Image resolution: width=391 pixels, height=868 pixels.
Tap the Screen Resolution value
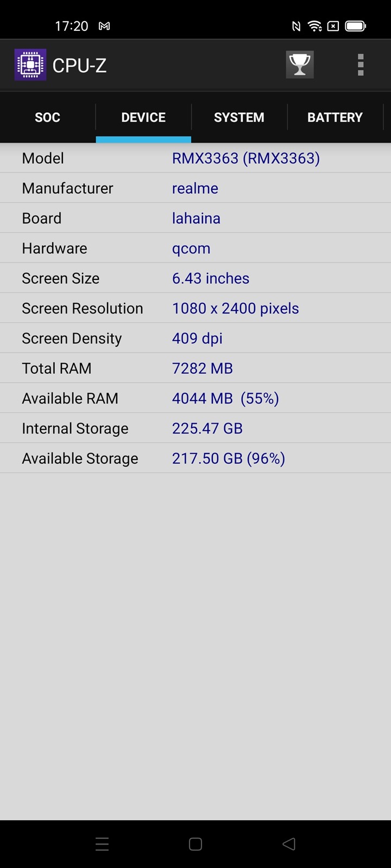click(235, 308)
